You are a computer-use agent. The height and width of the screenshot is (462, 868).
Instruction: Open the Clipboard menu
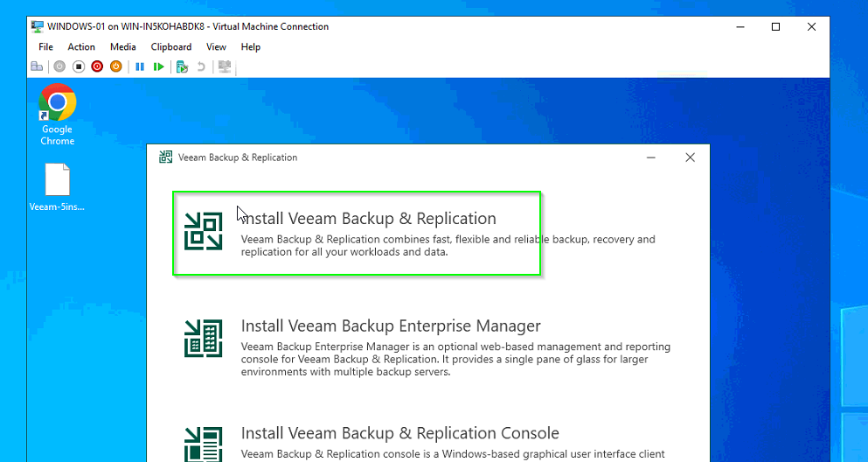pos(171,47)
